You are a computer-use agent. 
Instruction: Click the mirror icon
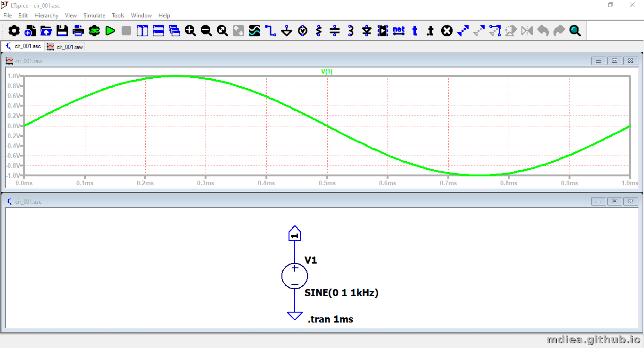(x=527, y=31)
